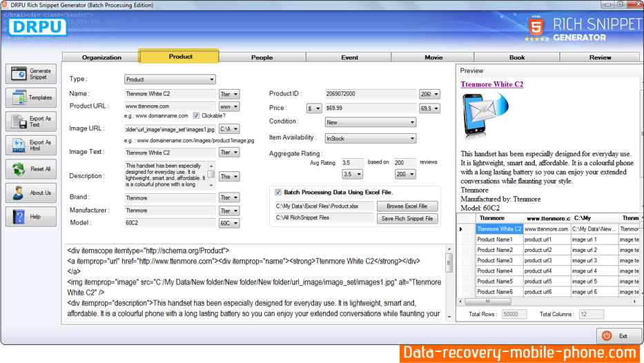Viewport: 644px width, 363px height.
Task: Open the Manufacturer mapping dropdown
Action: click(x=229, y=210)
